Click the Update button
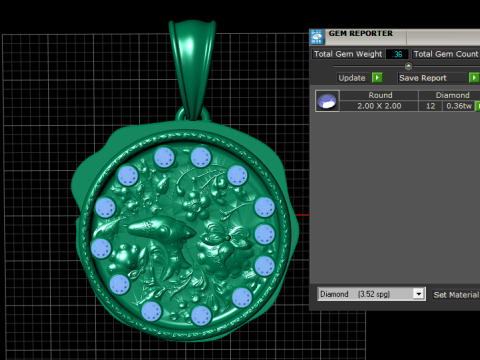Image resolution: width=480 pixels, height=360 pixels. pos(352,78)
